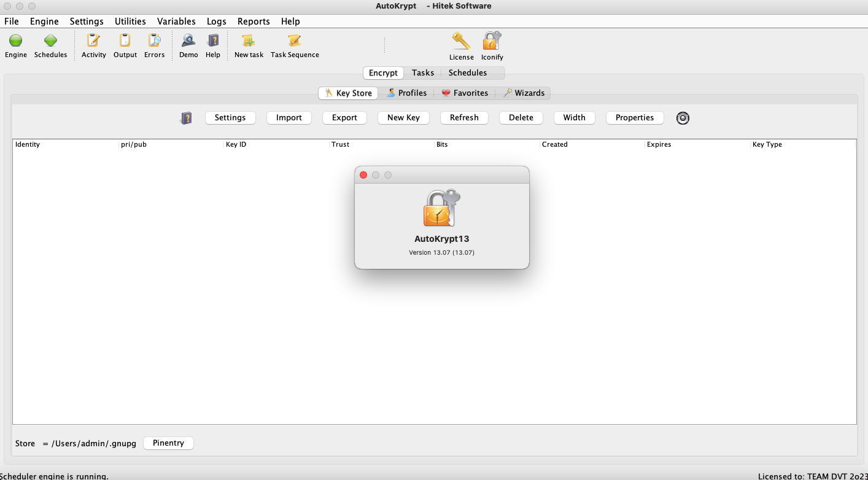Screen dimensions: 868x480
Task: Open the Task Sequence icon
Action: pyautogui.click(x=295, y=41)
